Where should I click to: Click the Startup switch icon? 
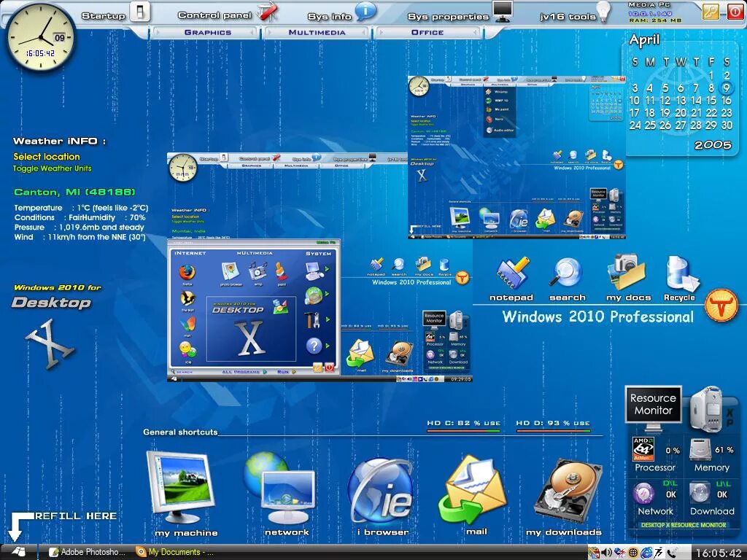pos(140,12)
